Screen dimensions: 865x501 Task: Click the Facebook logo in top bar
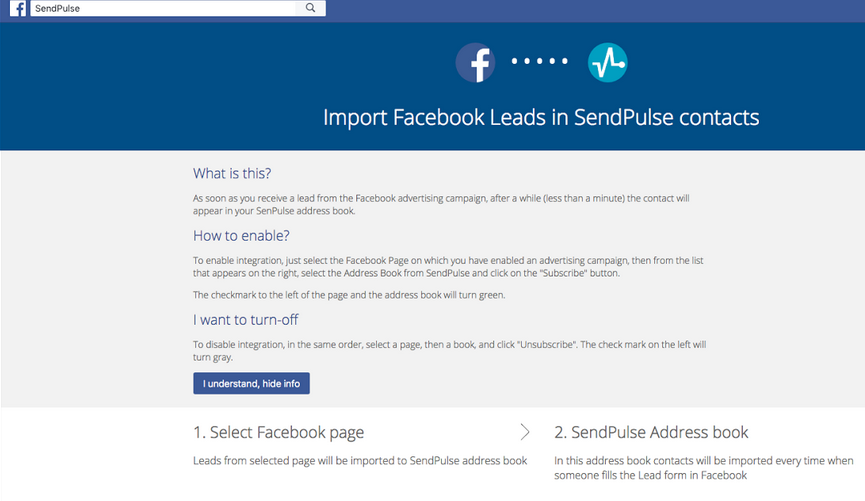click(18, 8)
